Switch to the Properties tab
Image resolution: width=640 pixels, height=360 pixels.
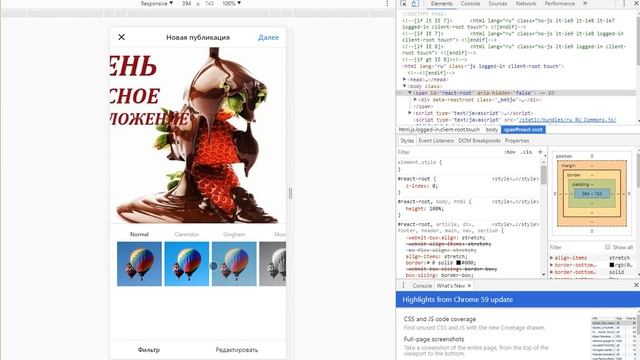(517, 140)
